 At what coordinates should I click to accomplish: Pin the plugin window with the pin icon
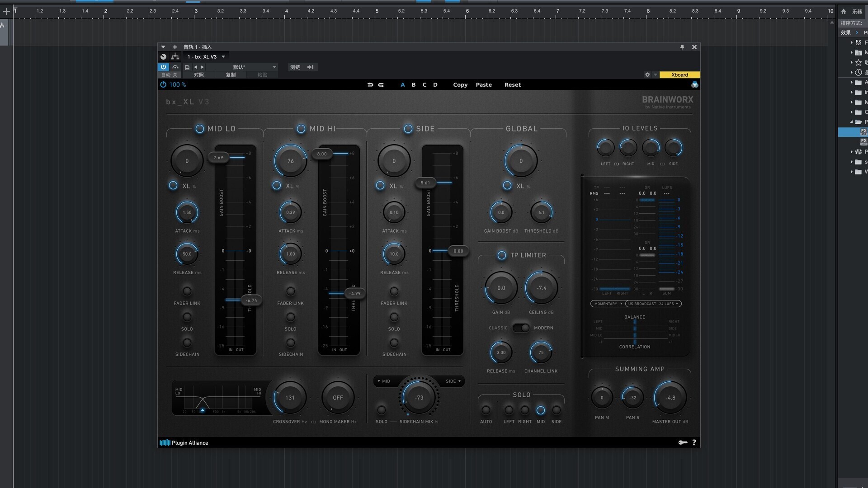tap(682, 47)
